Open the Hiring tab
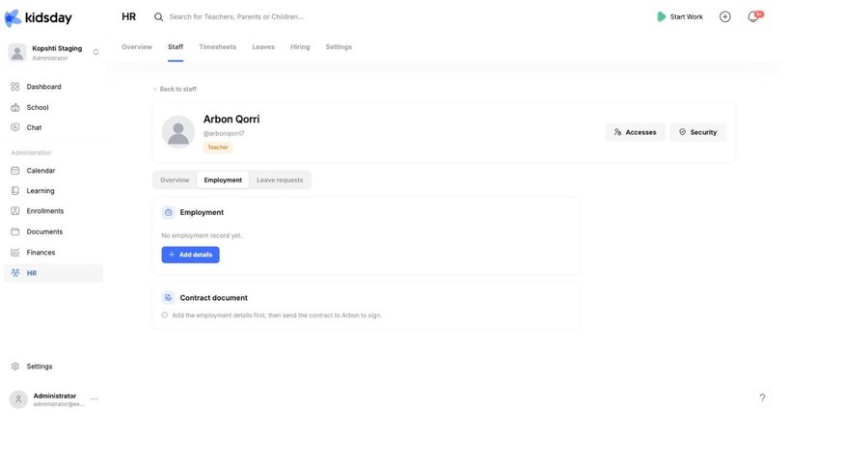Screen dimensions: 868x463 click(300, 47)
